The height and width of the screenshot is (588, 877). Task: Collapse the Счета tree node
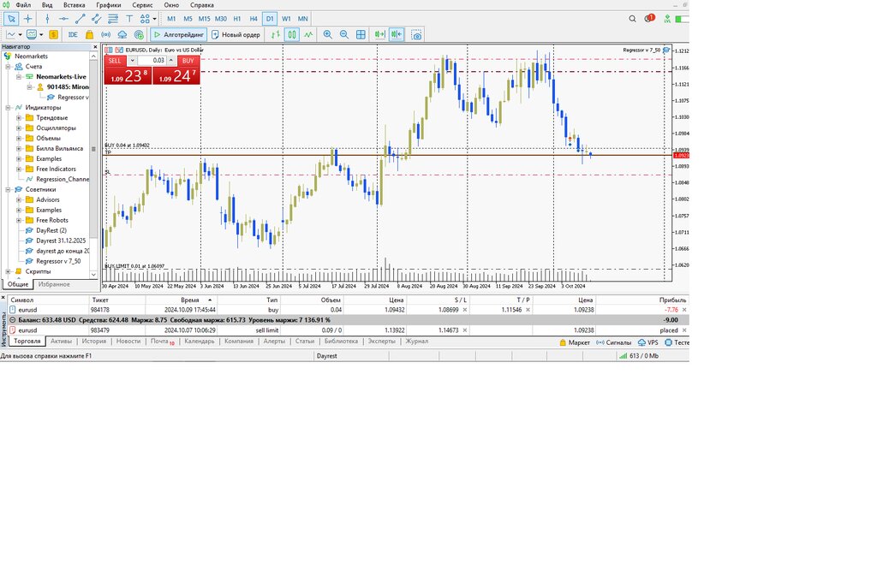(8, 67)
